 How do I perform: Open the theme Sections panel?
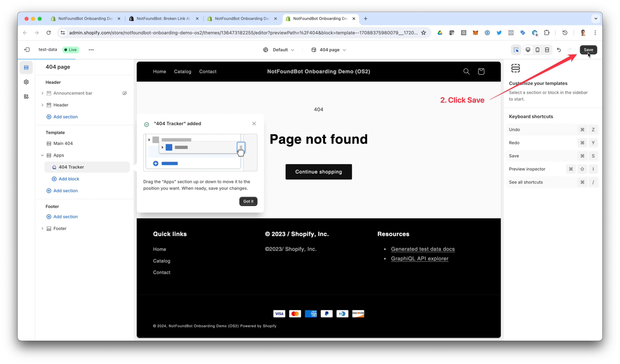(26, 67)
